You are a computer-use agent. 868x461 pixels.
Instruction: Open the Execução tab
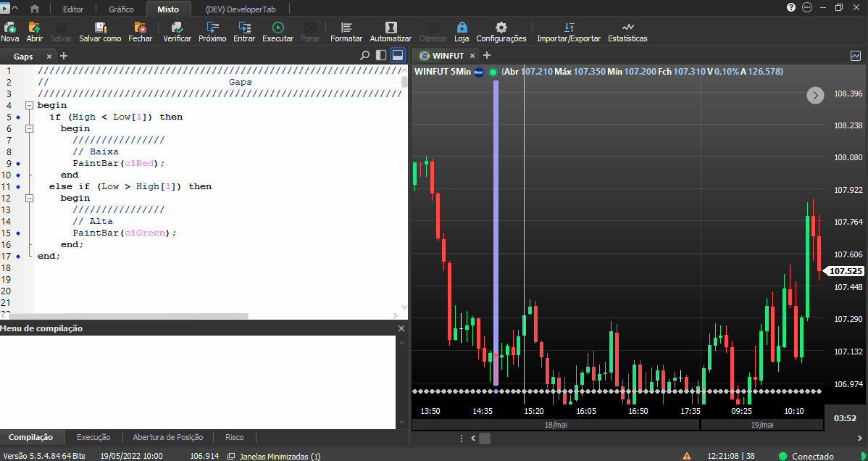93,437
